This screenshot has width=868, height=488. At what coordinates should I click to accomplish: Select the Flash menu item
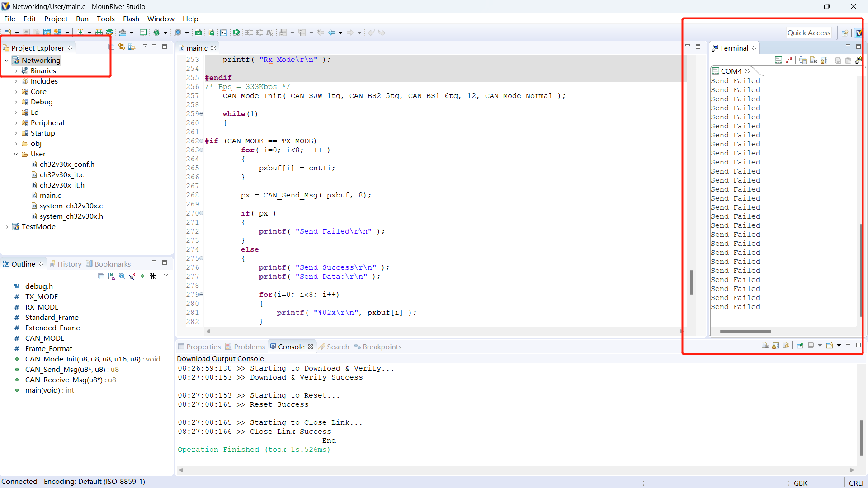tap(131, 19)
